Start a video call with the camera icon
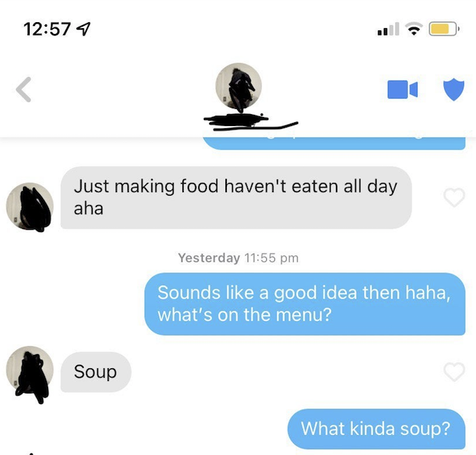Viewport: 476px width, 455px height. click(403, 90)
